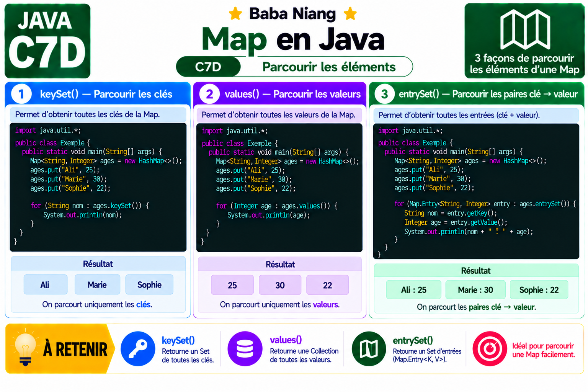Open the "entrySet() — Parcourir les paires clé → valeur" header

coord(477,94)
